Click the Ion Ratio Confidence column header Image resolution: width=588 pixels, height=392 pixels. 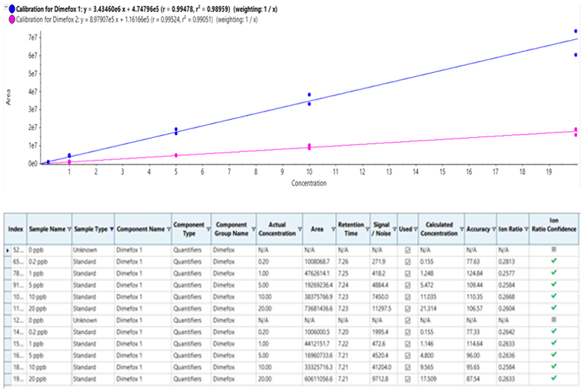(554, 229)
